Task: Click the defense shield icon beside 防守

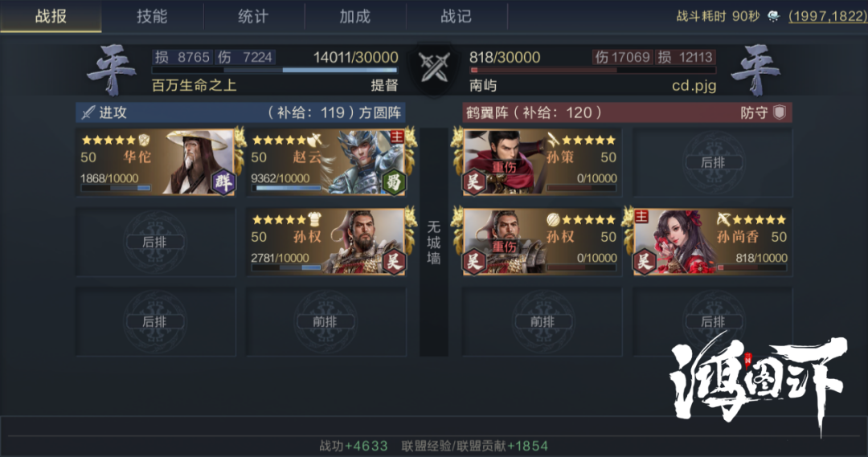Action: [780, 112]
